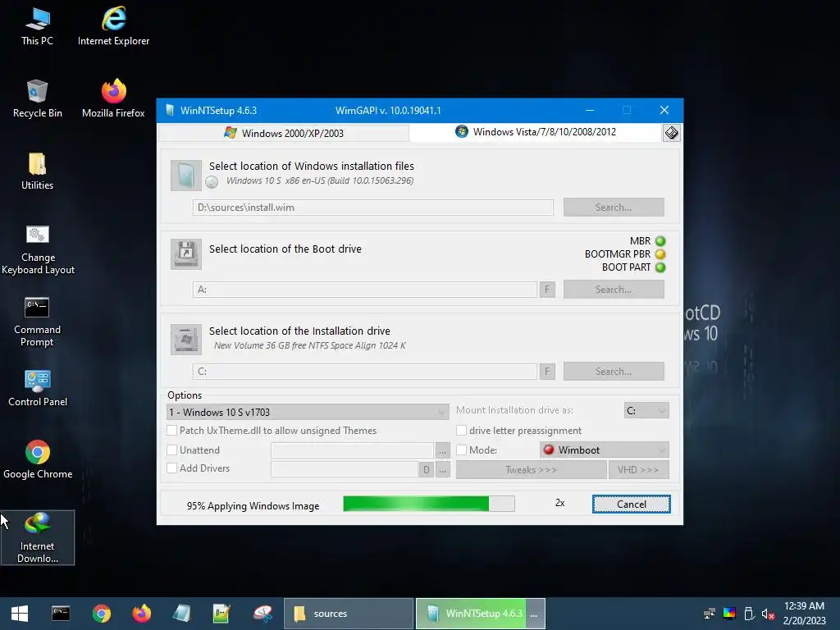This screenshot has height=630, width=840.
Task: Click the Windows Start button
Action: click(x=20, y=614)
